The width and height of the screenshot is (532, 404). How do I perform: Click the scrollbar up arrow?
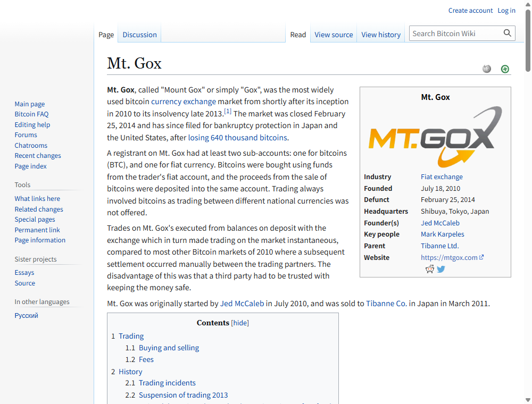pos(528,4)
